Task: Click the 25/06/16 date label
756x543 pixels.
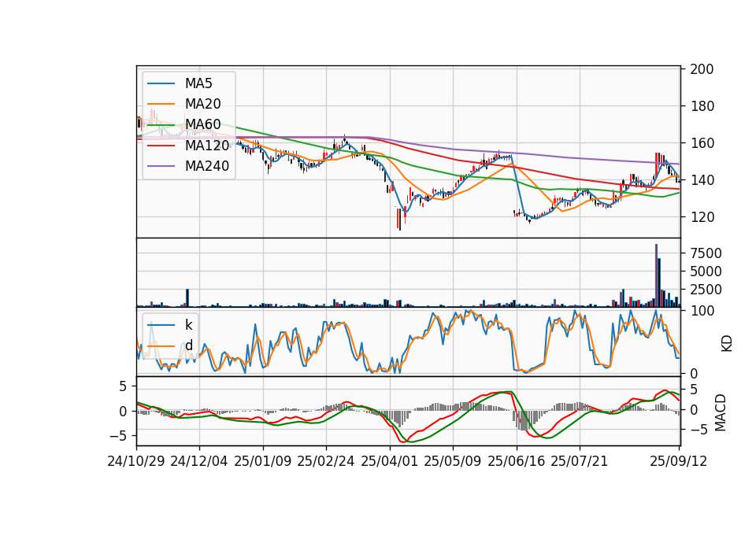Action: [517, 461]
